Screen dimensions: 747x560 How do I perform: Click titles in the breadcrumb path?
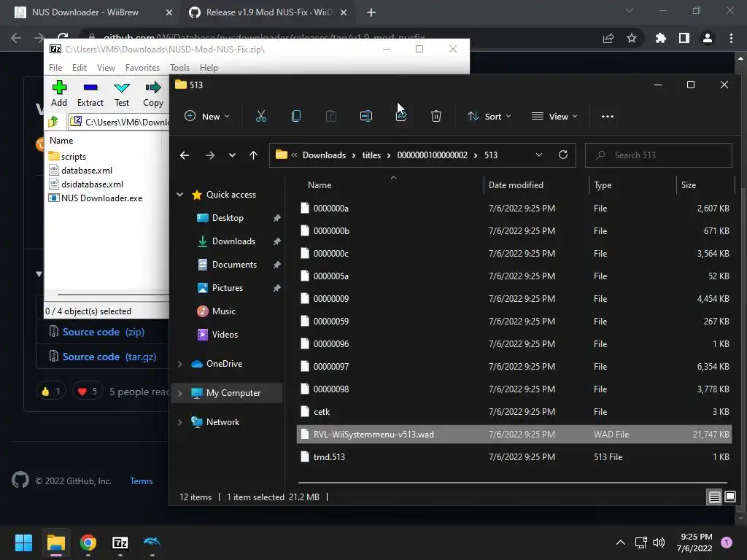click(371, 155)
